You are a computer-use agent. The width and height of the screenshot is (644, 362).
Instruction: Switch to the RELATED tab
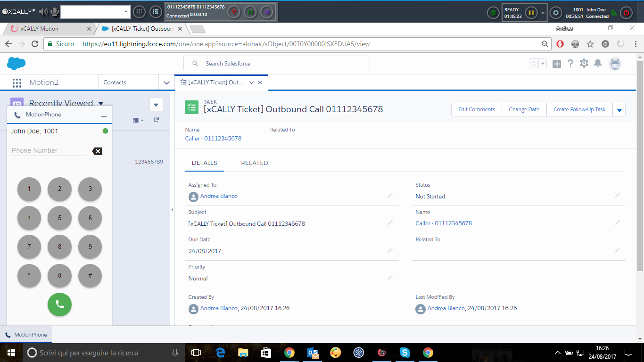(255, 163)
